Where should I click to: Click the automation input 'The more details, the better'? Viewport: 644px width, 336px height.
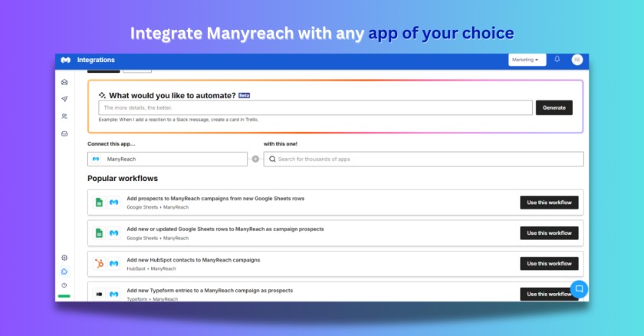pyautogui.click(x=315, y=107)
